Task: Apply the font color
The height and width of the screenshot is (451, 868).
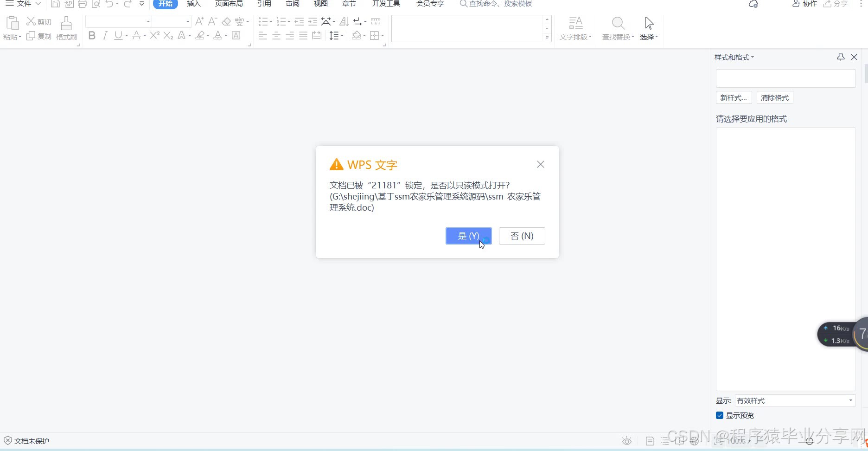Action: (217, 36)
